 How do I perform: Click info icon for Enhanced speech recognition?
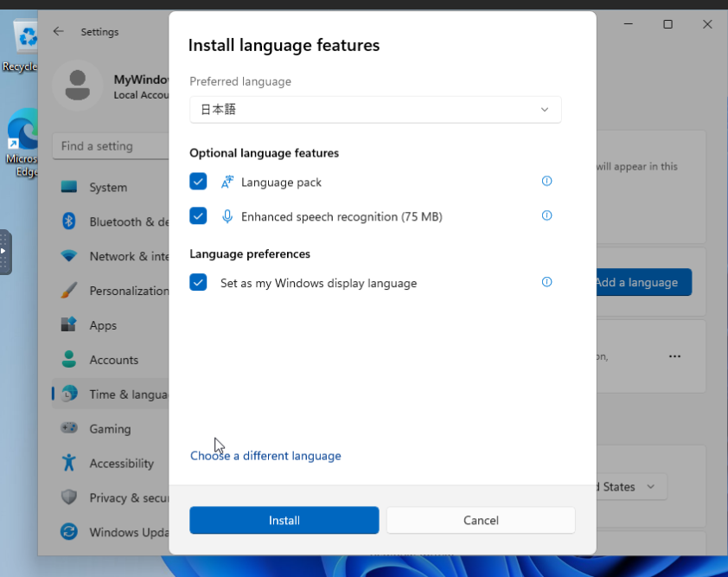[546, 216]
